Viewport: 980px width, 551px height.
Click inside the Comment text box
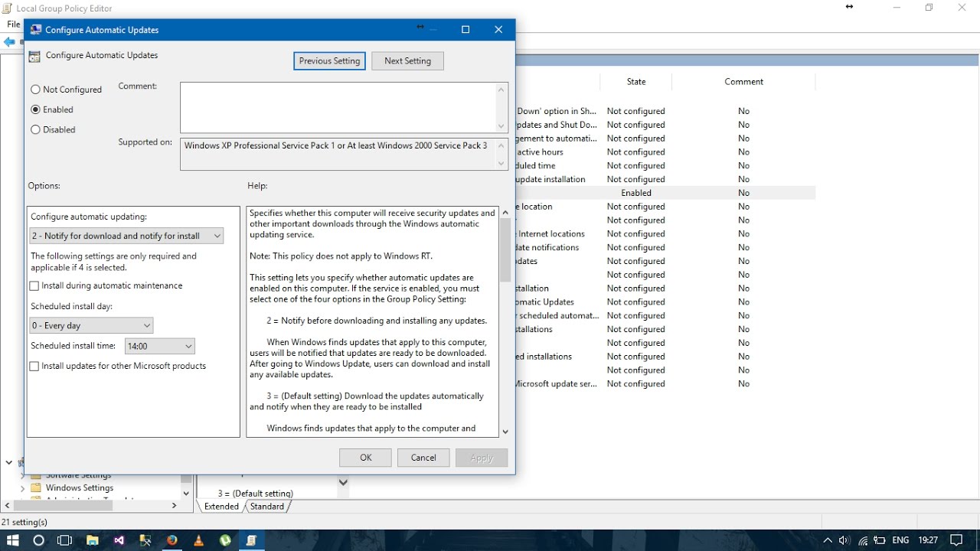pos(338,107)
